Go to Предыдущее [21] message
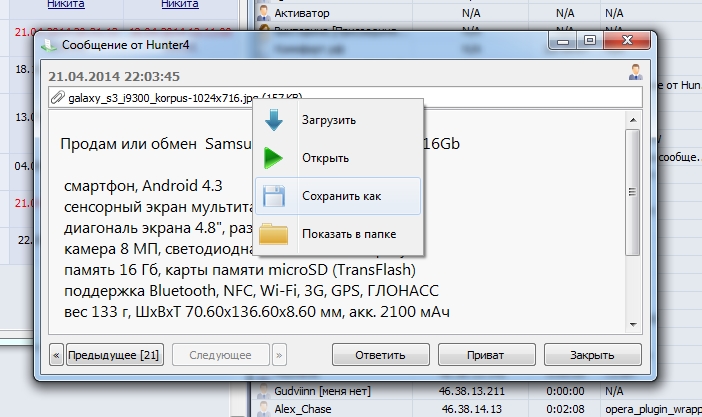Viewport: 702px width, 417px height. click(115, 355)
